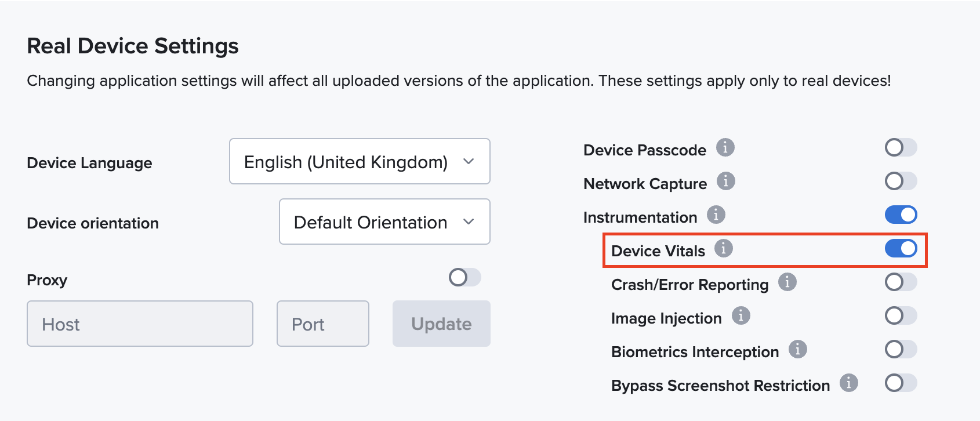Enable Crash/Error Reporting
The height and width of the screenshot is (421, 980).
point(900,282)
